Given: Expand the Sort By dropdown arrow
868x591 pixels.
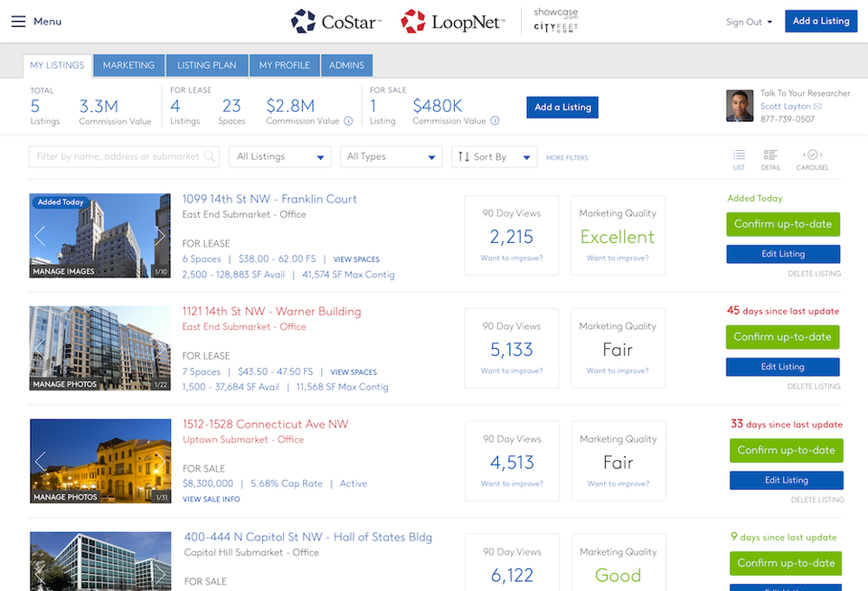Looking at the screenshot, I should (x=526, y=157).
